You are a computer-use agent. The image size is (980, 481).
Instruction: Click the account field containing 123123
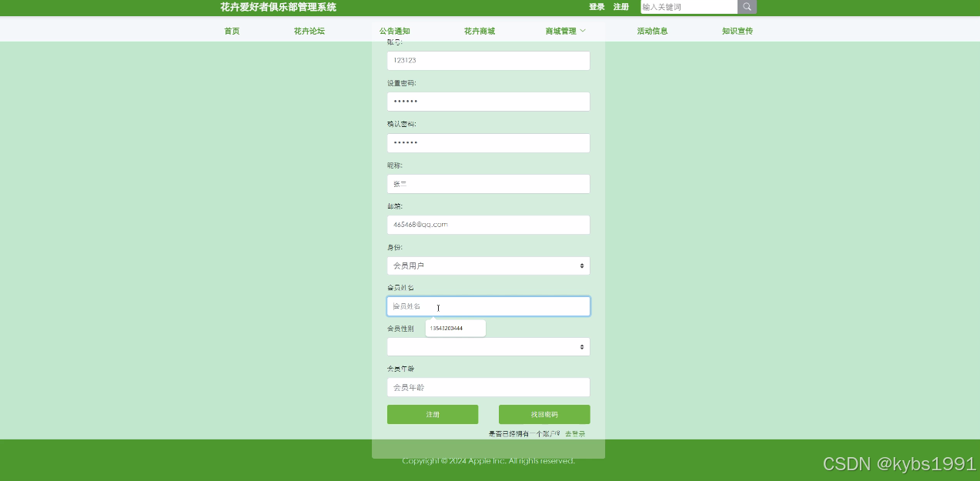tap(488, 61)
